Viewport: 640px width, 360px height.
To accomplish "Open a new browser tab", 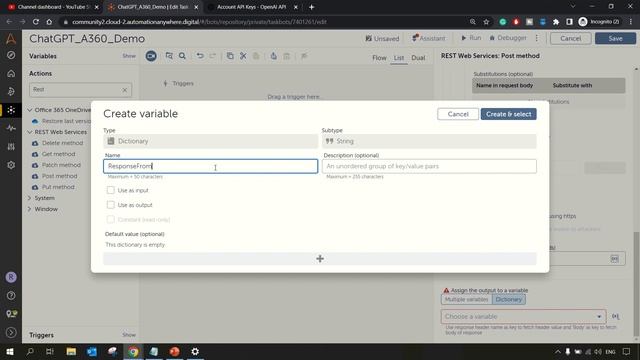I will 311,7.
